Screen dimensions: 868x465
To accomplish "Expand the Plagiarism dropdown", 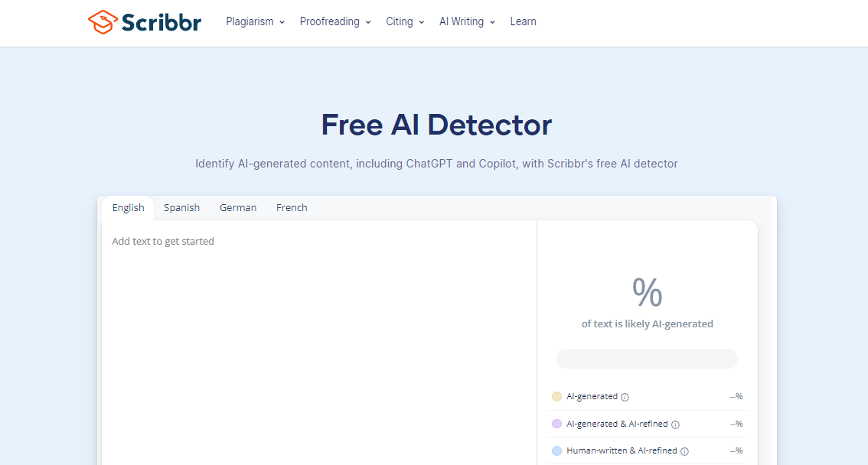I will click(x=255, y=21).
